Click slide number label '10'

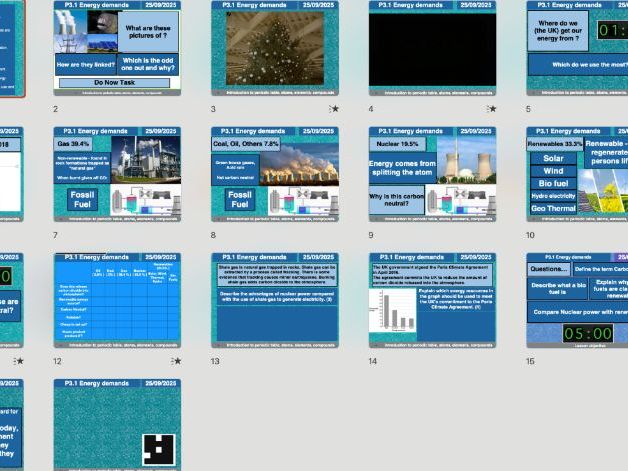(530, 235)
